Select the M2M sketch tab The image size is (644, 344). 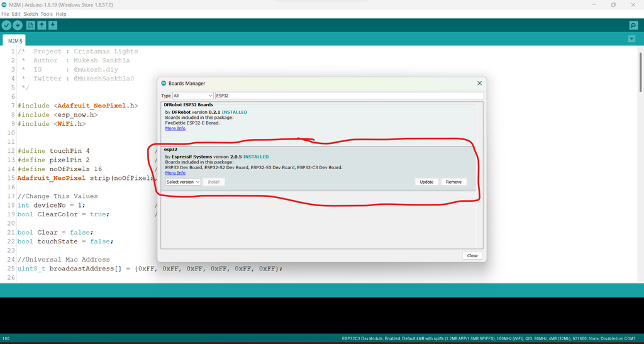[14, 41]
